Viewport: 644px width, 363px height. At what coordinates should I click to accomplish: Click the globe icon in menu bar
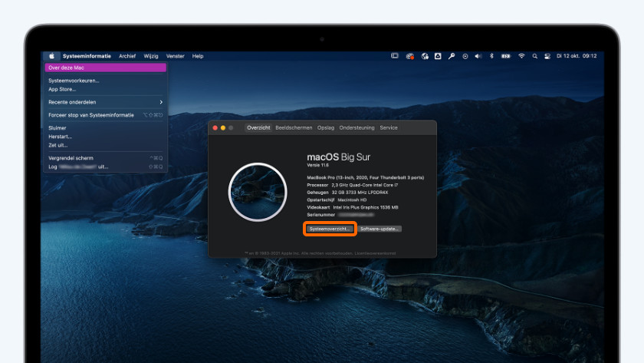point(425,56)
